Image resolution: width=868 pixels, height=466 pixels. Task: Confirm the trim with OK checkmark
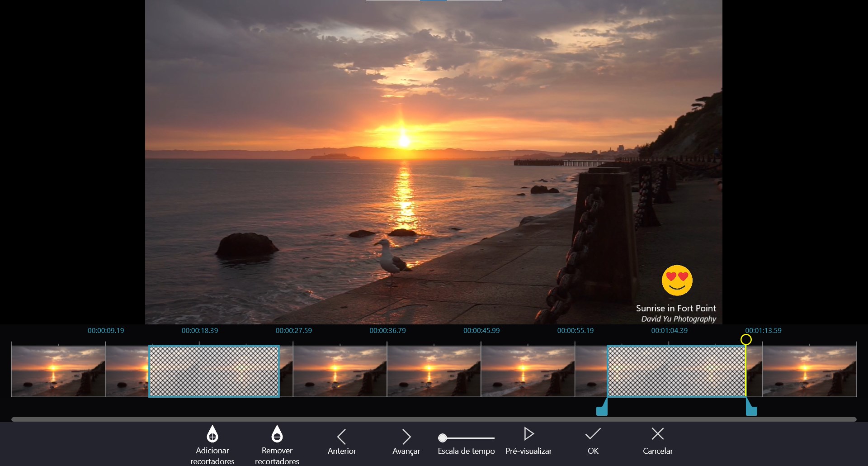click(x=593, y=434)
